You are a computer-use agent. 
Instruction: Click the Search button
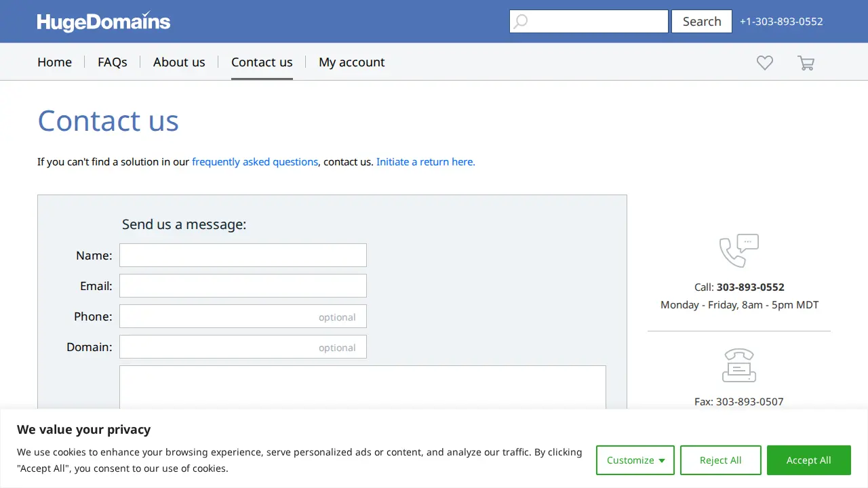[x=702, y=21]
